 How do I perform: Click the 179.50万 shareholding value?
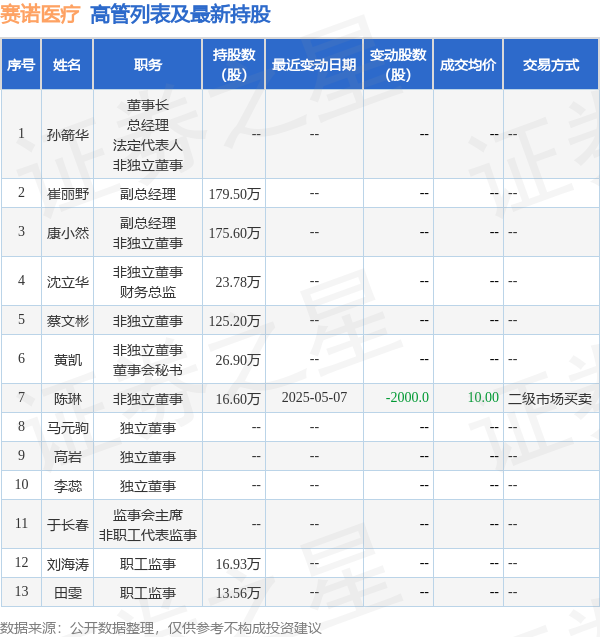[234, 194]
